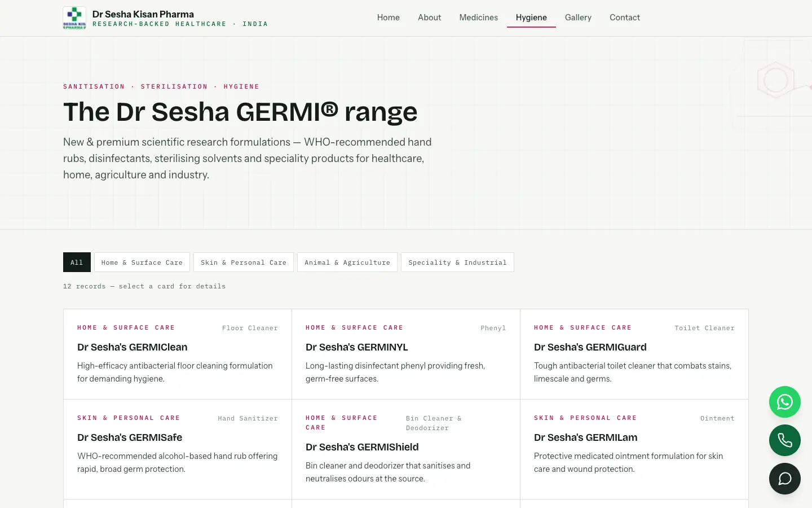This screenshot has height=508, width=812.
Task: Click the Dr Sesha Kisan Pharma logo
Action: pyautogui.click(x=74, y=18)
